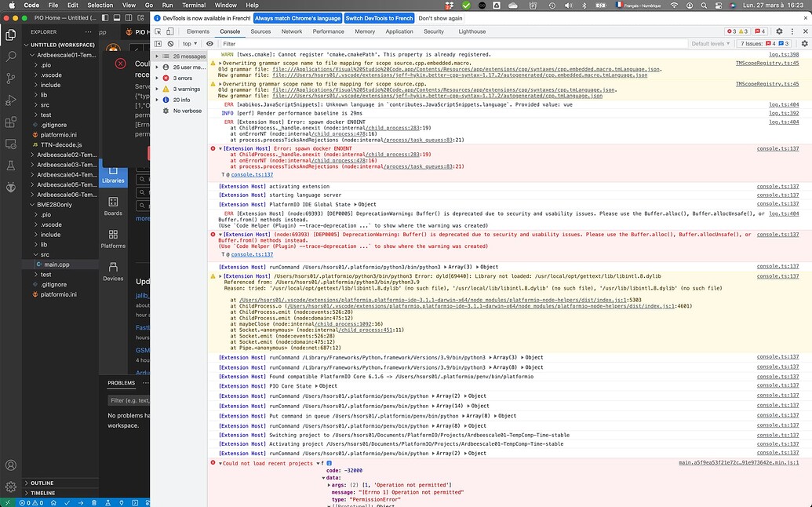
Task: Toggle bottom panel layout icon
Action: 117,17
